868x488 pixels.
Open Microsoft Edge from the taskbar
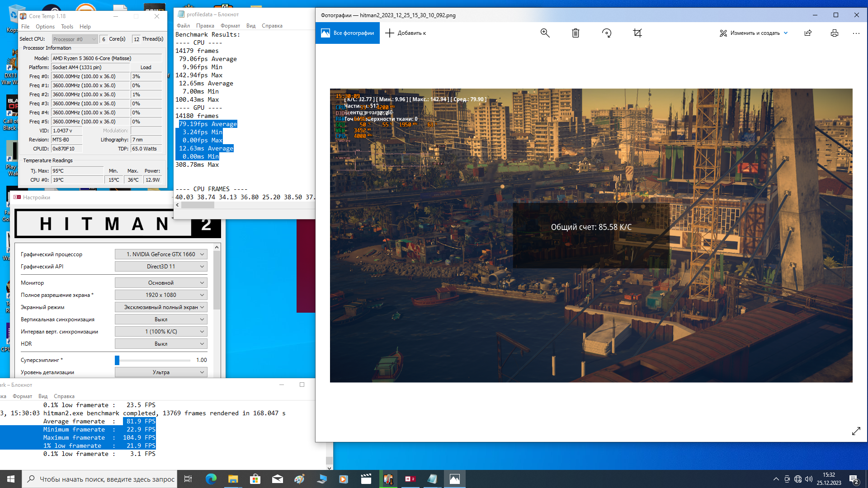[x=211, y=479]
